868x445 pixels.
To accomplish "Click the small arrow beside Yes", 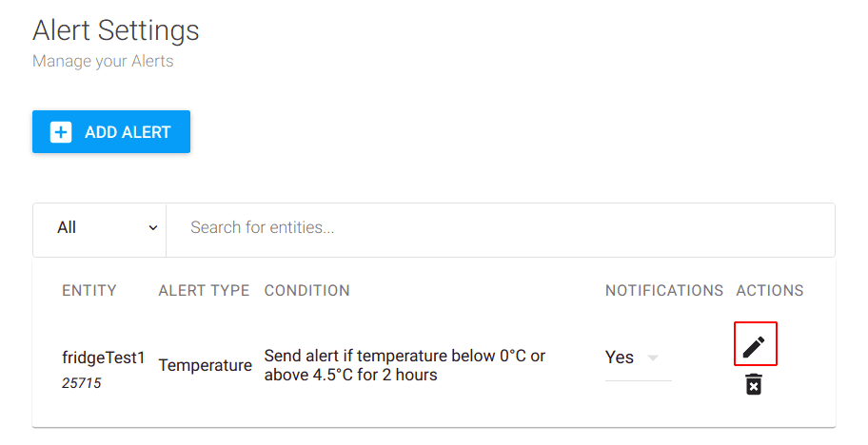I will point(653,358).
